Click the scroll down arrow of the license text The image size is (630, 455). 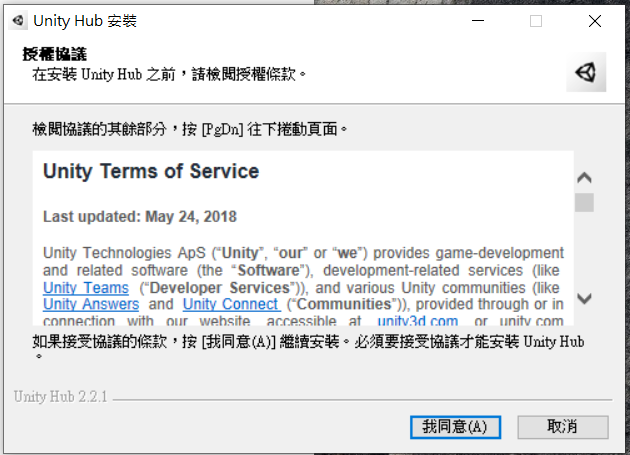pyautogui.click(x=584, y=299)
